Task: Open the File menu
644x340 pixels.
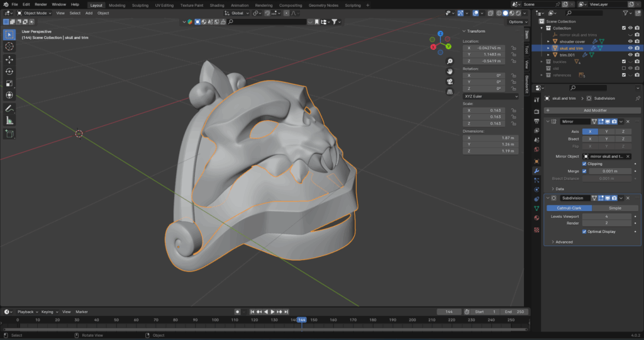Action: tap(15, 4)
